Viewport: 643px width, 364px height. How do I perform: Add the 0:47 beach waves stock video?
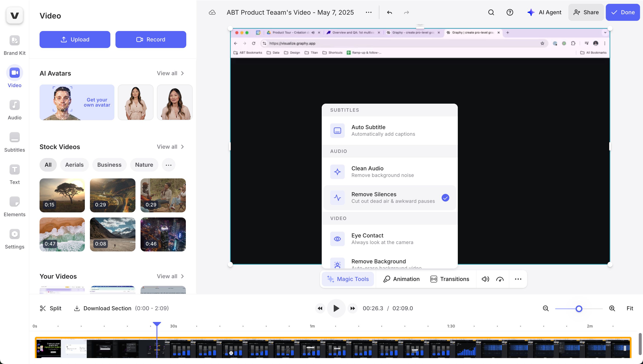point(62,234)
